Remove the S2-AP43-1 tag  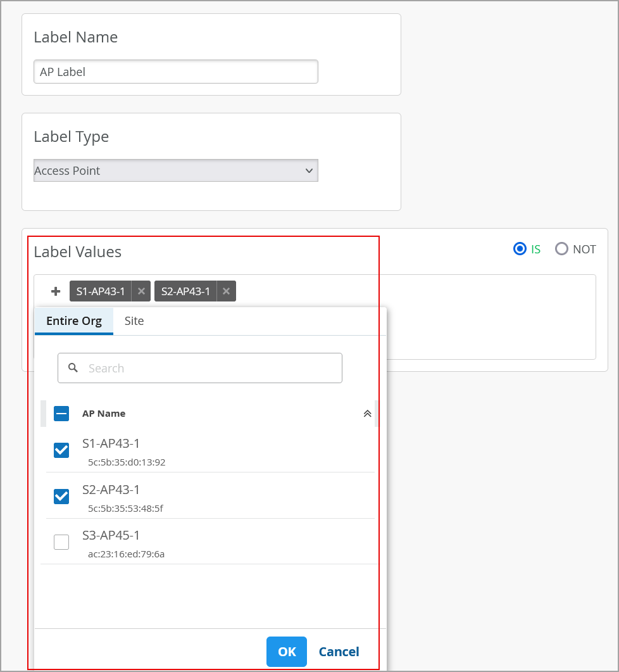point(226,291)
